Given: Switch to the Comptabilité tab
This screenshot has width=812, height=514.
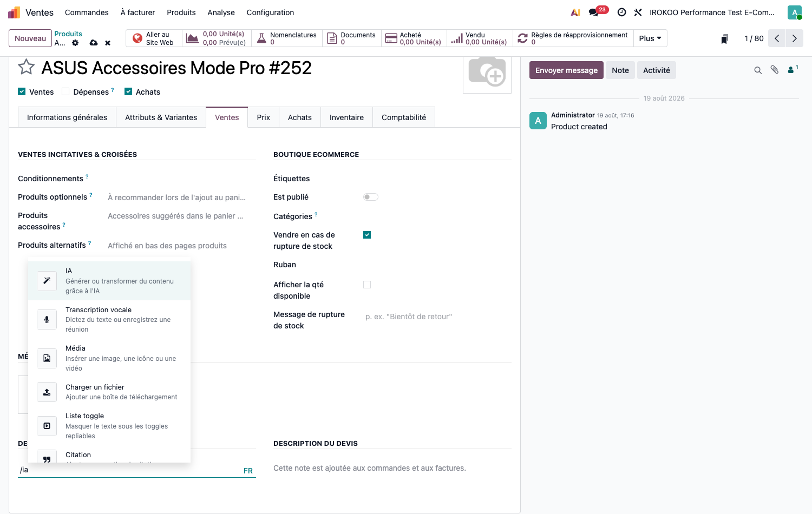Looking at the screenshot, I should coord(404,117).
